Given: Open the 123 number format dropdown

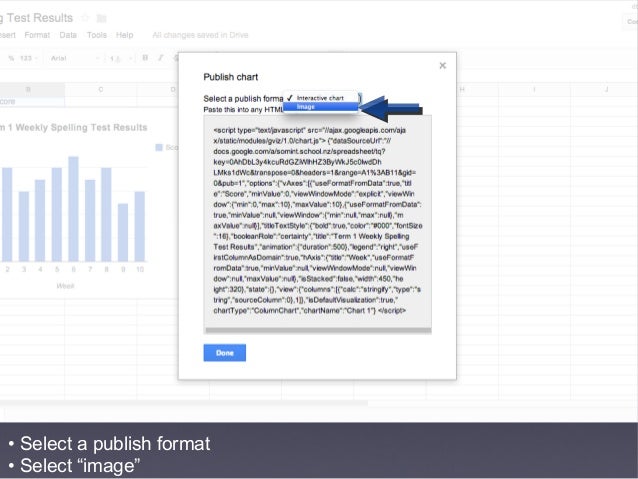Looking at the screenshot, I should click(28, 58).
